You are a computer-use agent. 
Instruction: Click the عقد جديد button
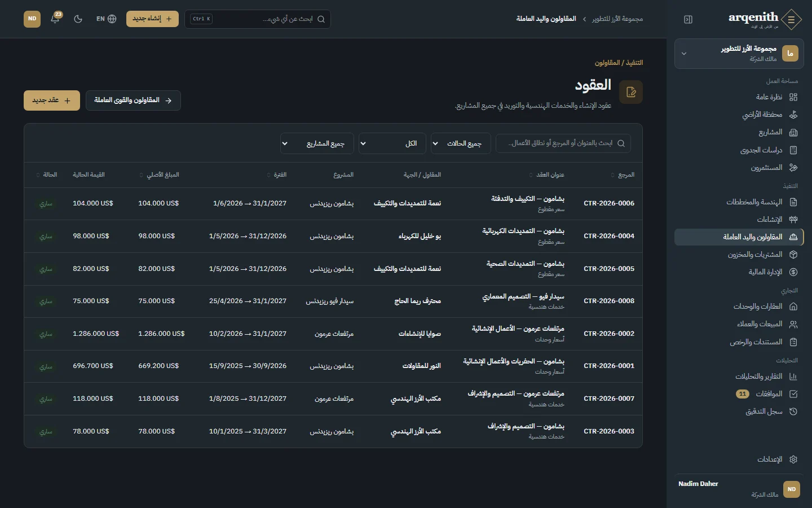click(x=52, y=100)
